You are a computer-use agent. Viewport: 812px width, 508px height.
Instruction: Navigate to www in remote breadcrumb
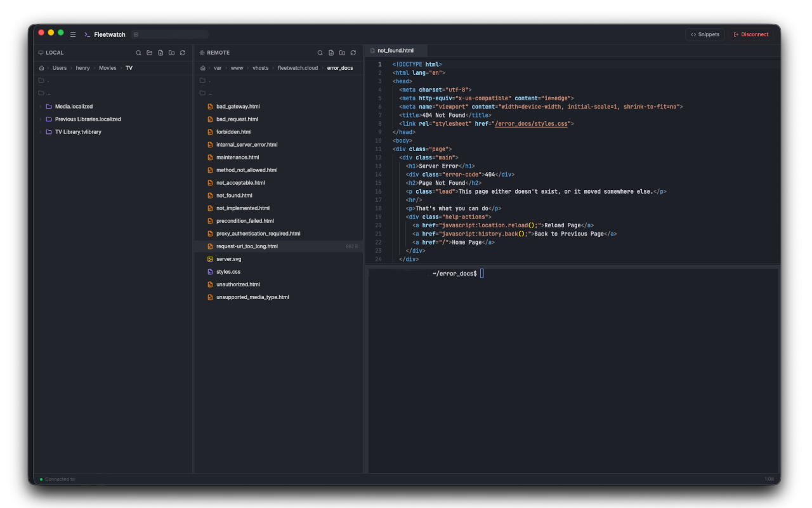(237, 68)
